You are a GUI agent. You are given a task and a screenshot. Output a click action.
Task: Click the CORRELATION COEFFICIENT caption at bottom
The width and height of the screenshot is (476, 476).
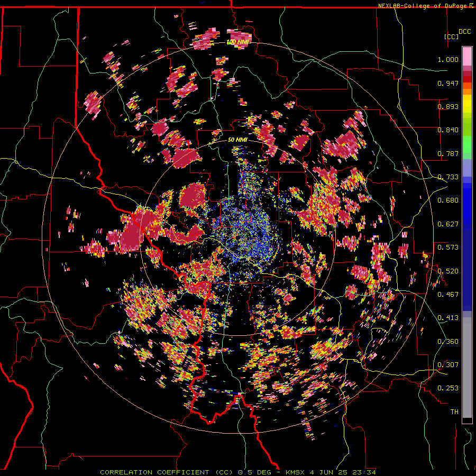point(238,472)
